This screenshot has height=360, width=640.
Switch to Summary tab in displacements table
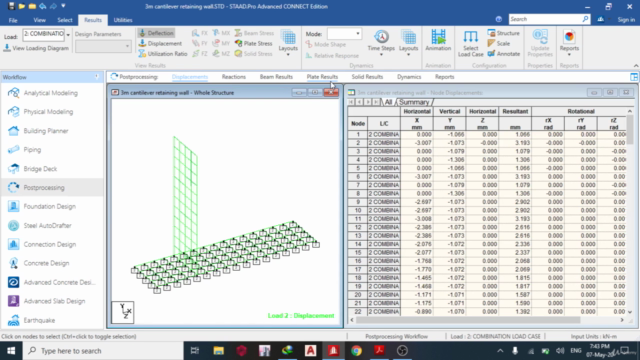[414, 102]
